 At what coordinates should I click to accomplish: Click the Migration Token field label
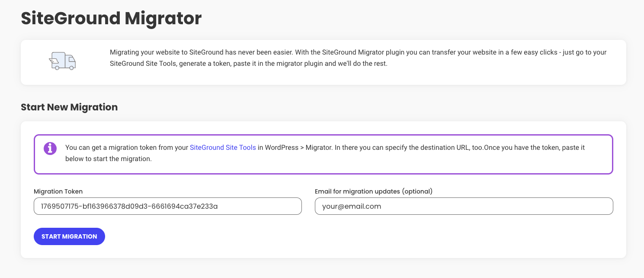click(x=58, y=191)
